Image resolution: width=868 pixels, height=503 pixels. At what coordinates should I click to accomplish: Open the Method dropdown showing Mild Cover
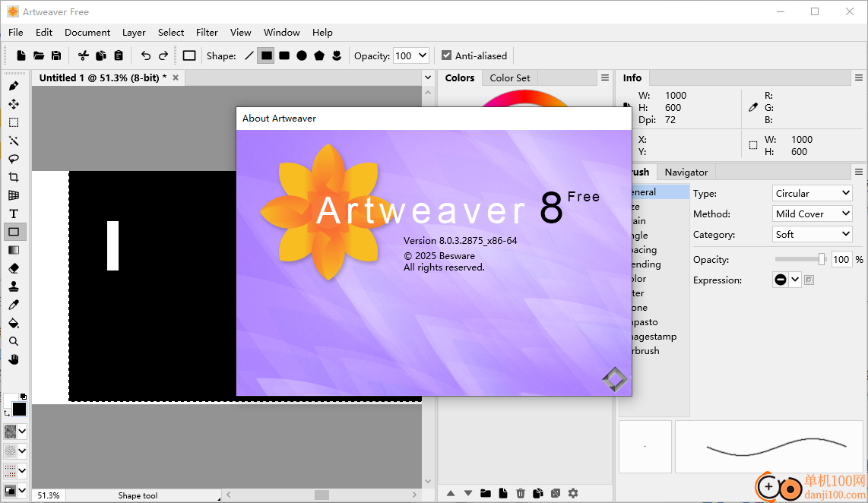coord(812,214)
